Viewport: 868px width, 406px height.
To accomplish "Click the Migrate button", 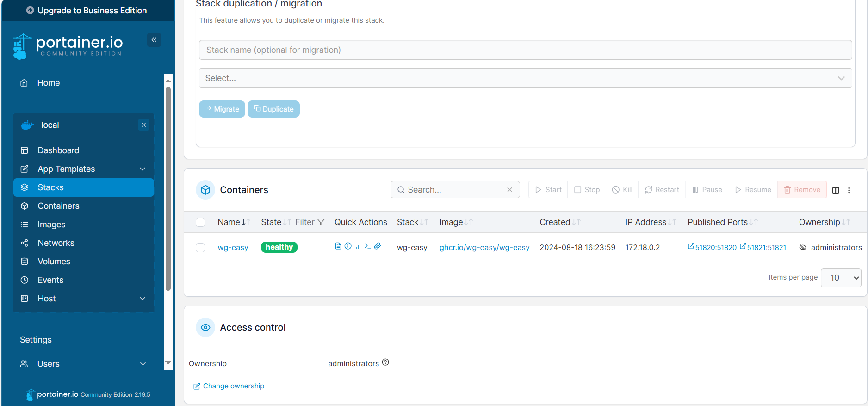I will tap(222, 109).
